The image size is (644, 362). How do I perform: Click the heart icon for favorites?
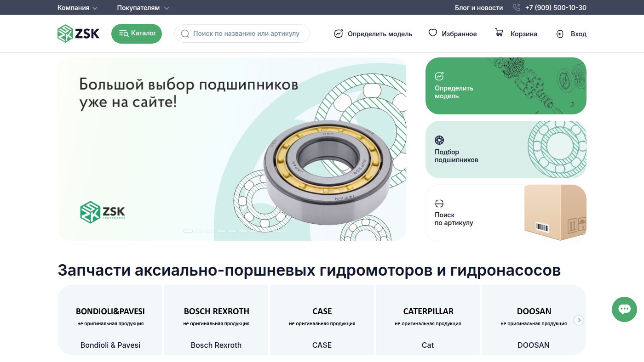coord(433,33)
